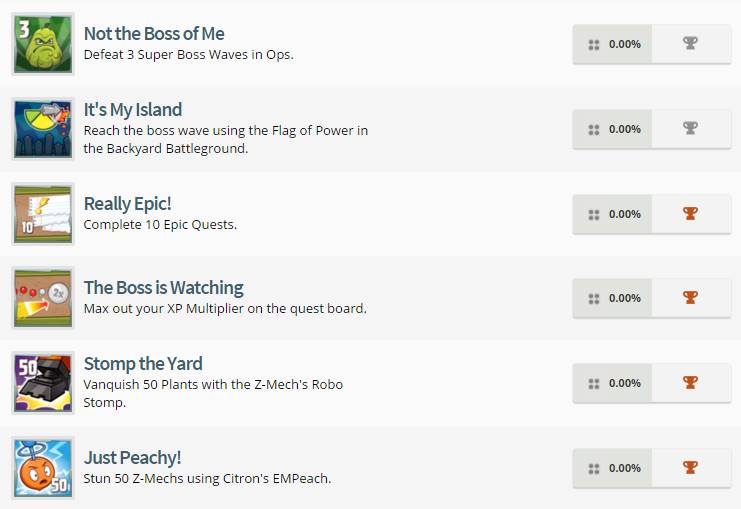Click The Boss is Watching achievement image
The width and height of the screenshot is (741, 509).
click(x=43, y=298)
